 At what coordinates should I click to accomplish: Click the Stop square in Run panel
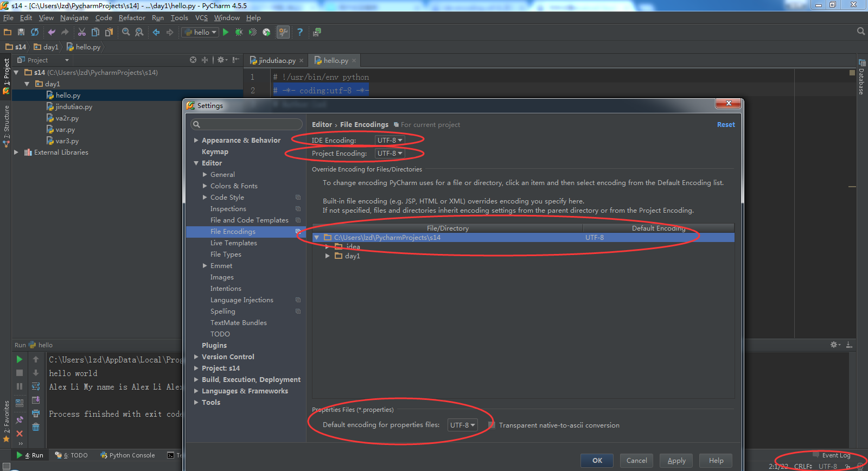pos(20,373)
